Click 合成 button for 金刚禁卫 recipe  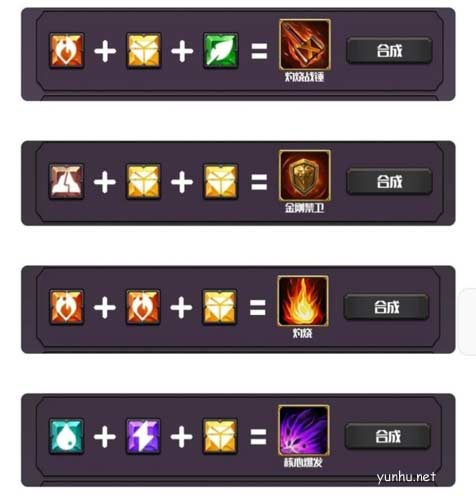389,181
